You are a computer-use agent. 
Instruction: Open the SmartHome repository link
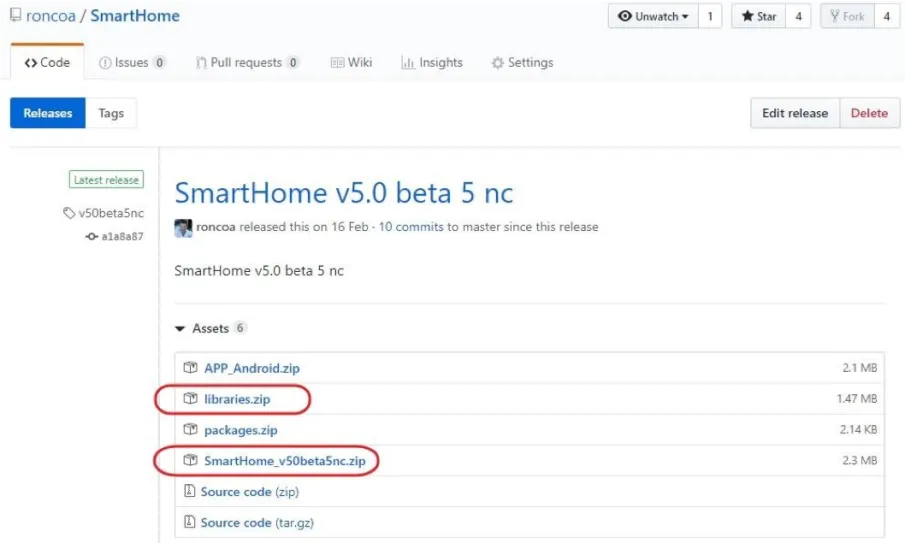tap(135, 16)
